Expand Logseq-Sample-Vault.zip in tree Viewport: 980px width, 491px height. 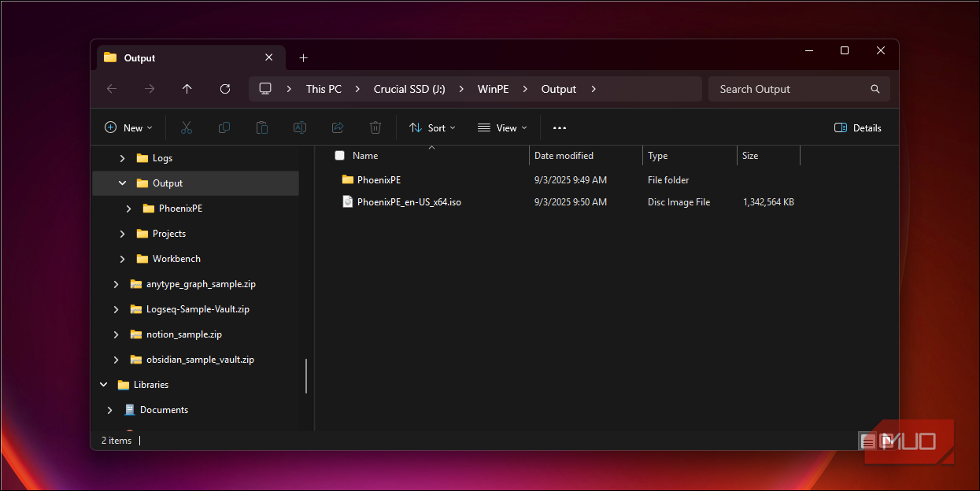pyautogui.click(x=116, y=308)
